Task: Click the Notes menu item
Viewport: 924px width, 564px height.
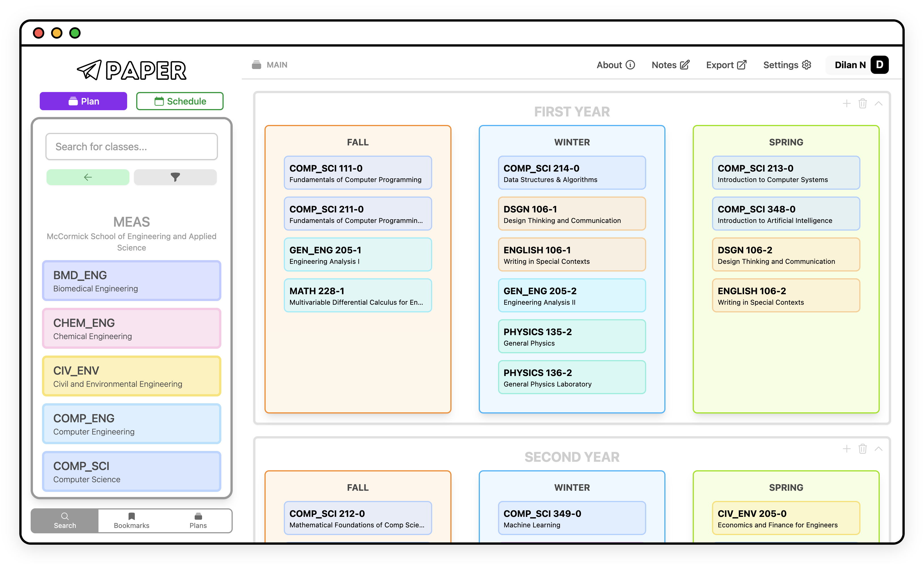Action: point(671,65)
